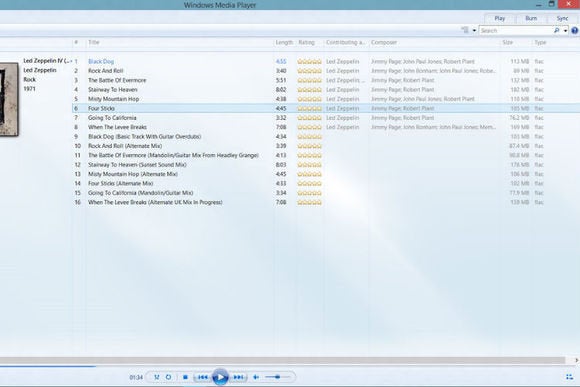Screen dimensions: 580x387
Task: Sort by the Title column header
Action: point(94,42)
